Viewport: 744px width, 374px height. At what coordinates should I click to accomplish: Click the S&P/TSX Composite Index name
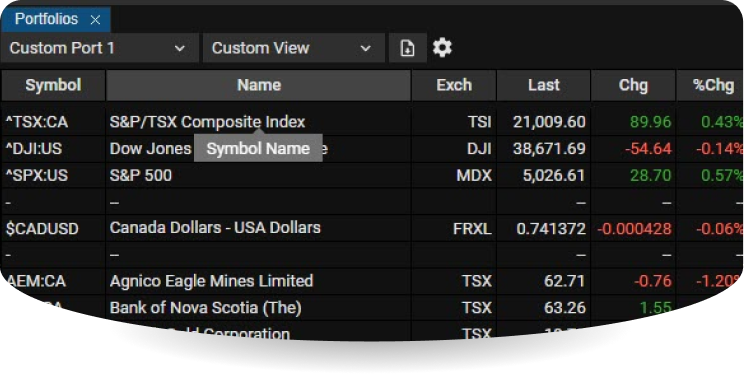(x=207, y=122)
